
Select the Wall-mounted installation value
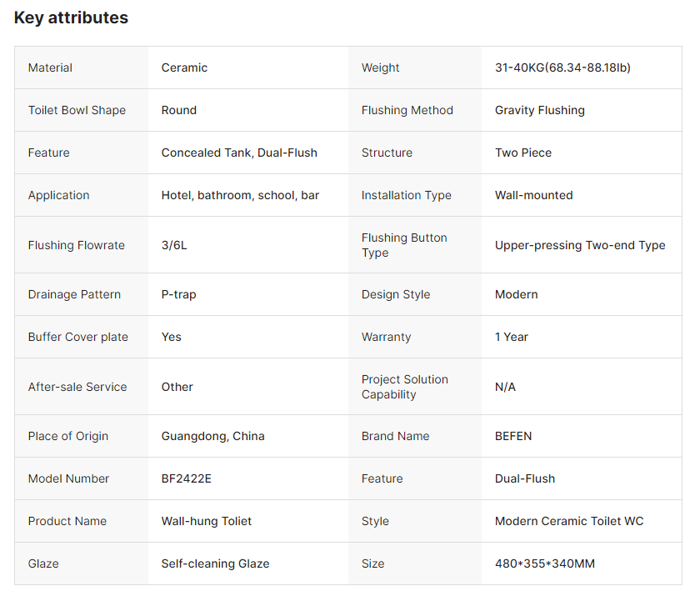[x=533, y=195]
